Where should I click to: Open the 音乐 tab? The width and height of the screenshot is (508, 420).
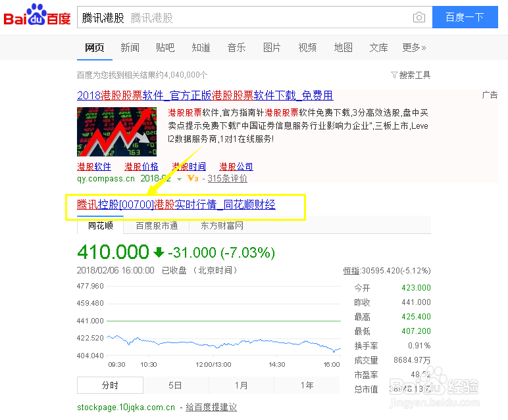click(x=236, y=47)
